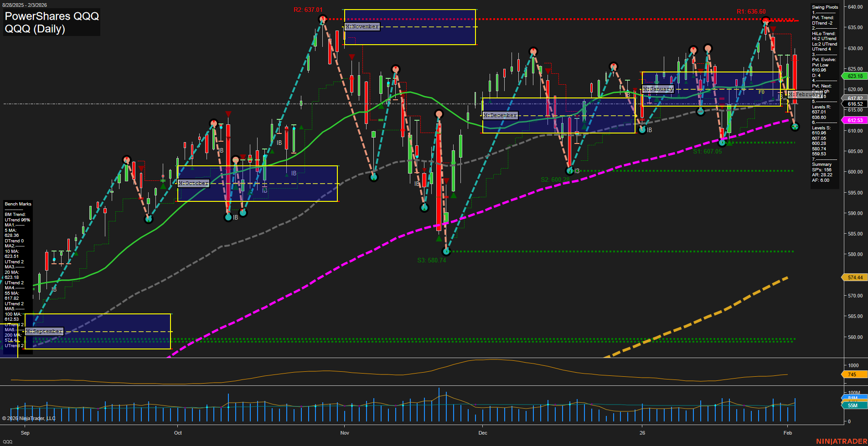Toggle the M:December monthly zone label
Image resolution: width=868 pixels, height=446 pixels.
point(501,115)
